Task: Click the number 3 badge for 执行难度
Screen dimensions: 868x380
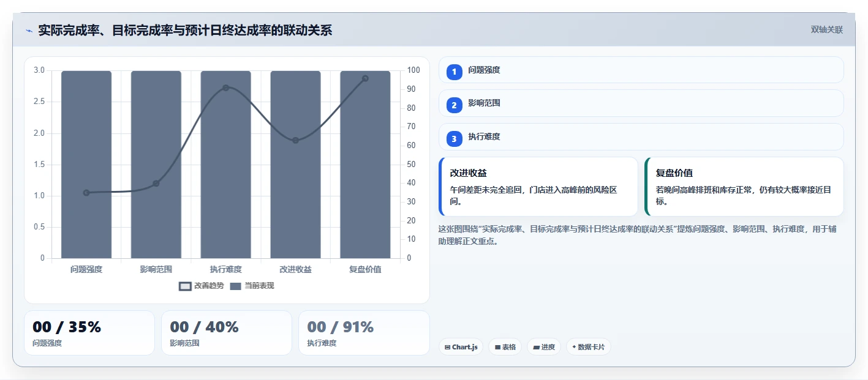Action: 454,139
